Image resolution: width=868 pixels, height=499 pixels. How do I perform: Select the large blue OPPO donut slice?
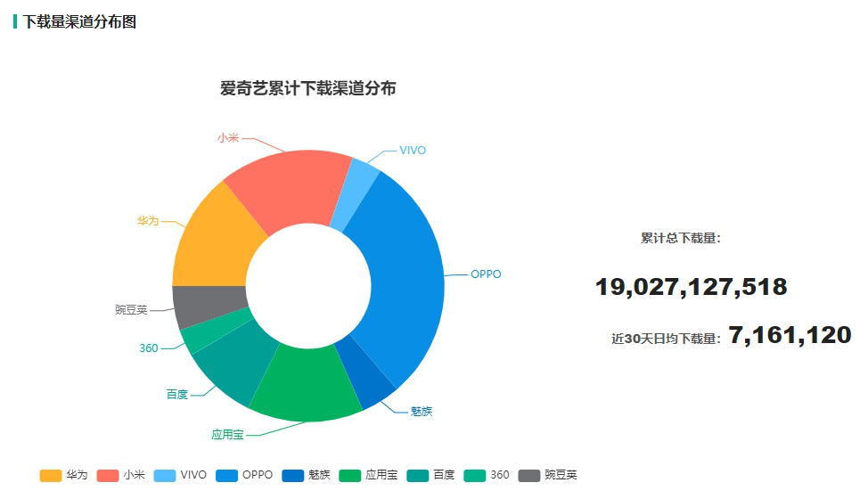click(407, 276)
